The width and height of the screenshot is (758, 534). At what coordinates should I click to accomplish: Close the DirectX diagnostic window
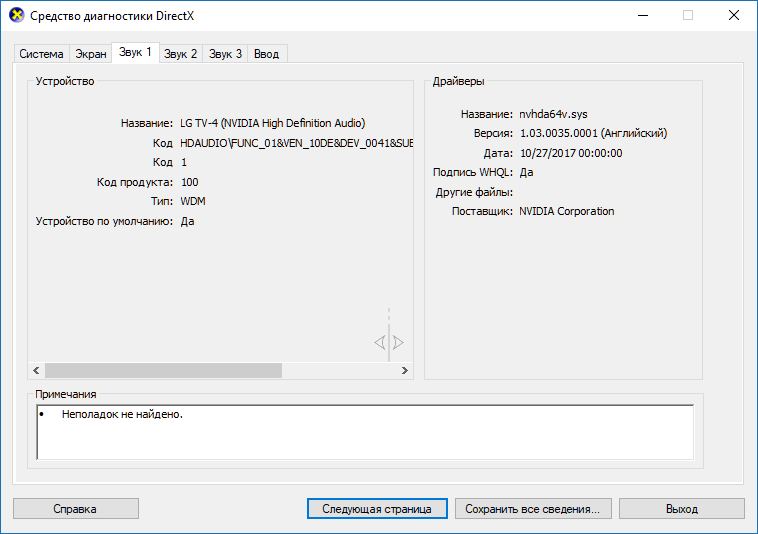pyautogui.click(x=734, y=15)
